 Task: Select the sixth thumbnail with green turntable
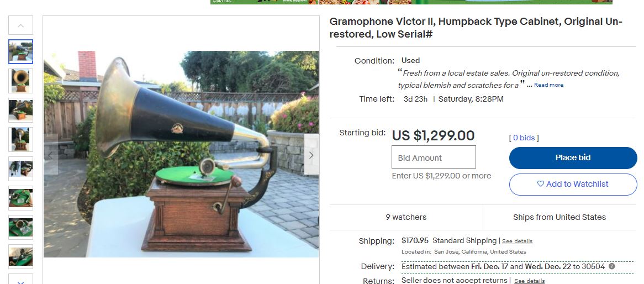(20, 198)
